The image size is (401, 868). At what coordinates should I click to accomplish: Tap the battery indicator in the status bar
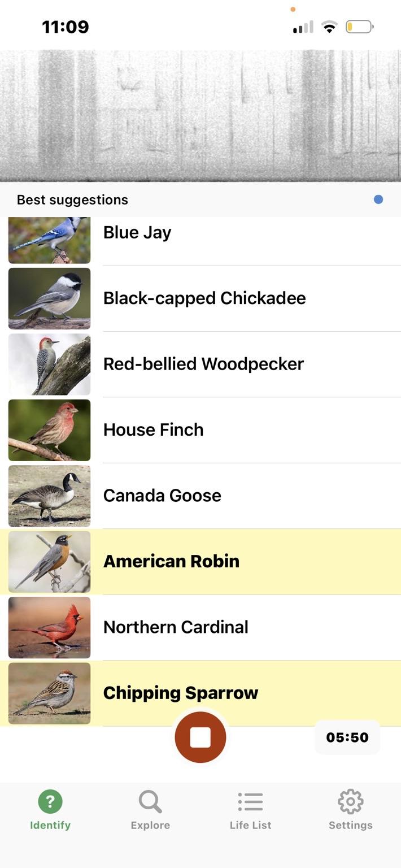tap(359, 25)
